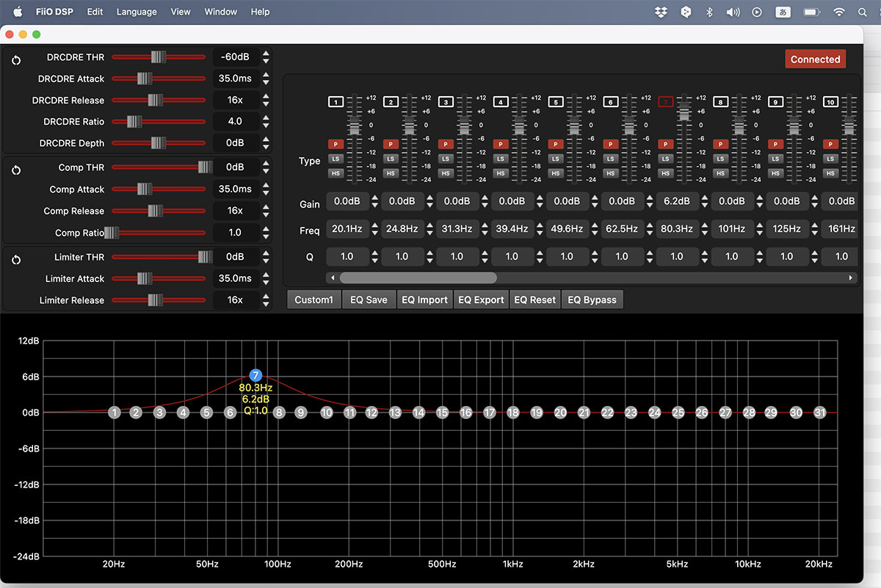
Task: Click the EQ Bypass button
Action: 592,300
